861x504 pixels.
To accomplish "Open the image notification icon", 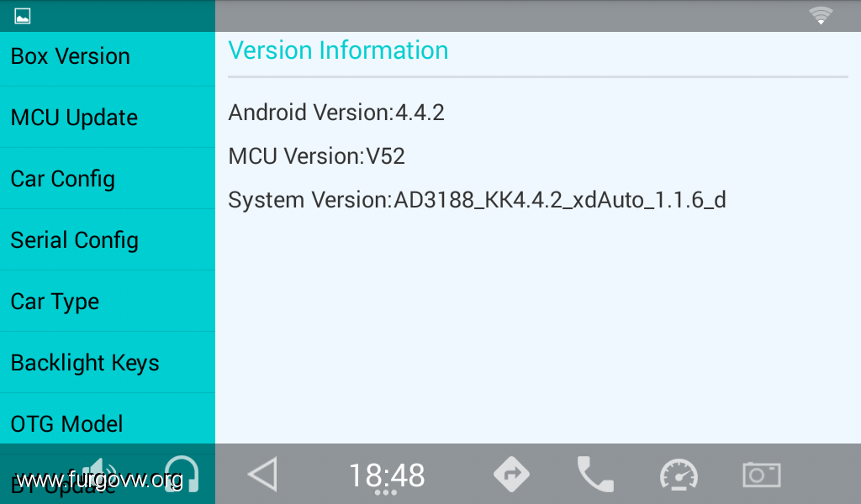I will coord(23,16).
